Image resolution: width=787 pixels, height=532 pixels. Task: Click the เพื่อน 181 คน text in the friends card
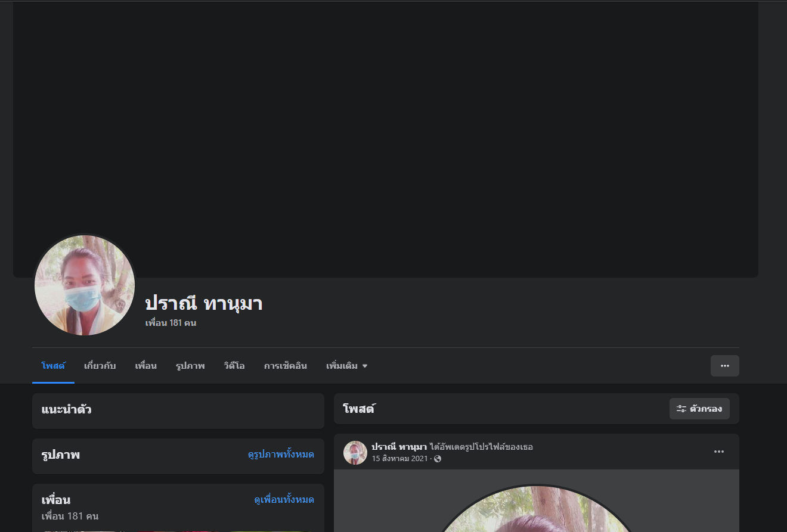coord(70,516)
